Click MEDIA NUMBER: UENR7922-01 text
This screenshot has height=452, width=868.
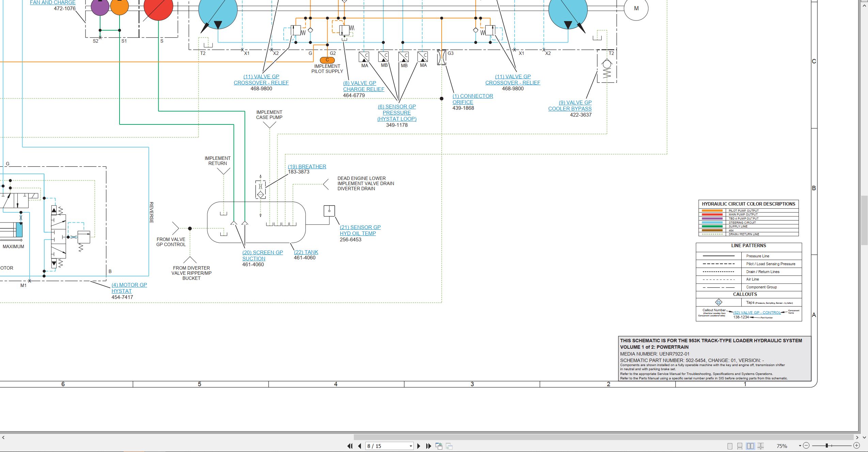click(654, 354)
